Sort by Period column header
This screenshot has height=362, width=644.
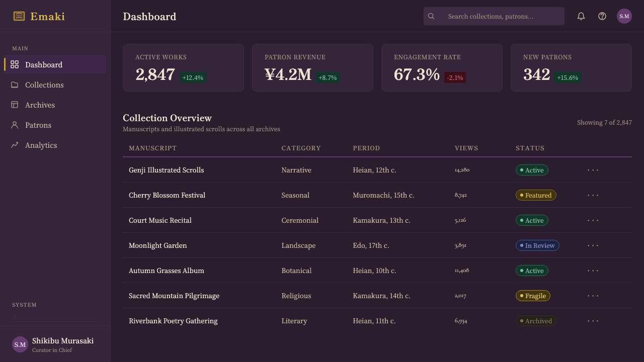pos(366,148)
